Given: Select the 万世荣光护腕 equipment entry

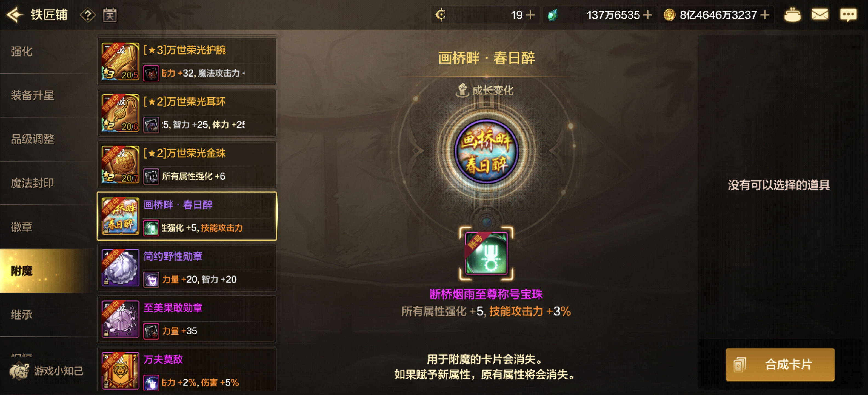Looking at the screenshot, I should [187, 61].
